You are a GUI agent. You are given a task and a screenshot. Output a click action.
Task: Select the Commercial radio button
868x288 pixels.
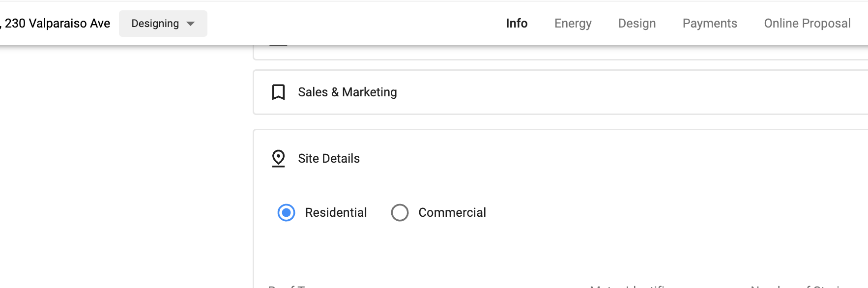click(x=400, y=213)
